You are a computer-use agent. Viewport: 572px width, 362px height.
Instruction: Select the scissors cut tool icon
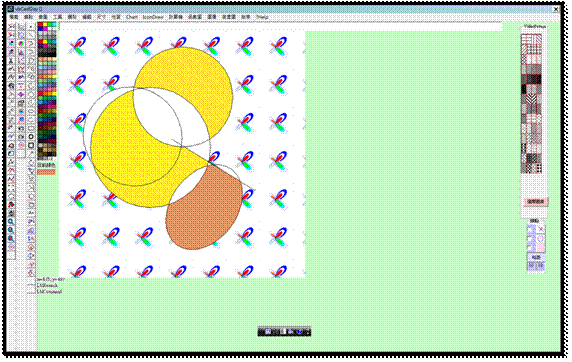pyautogui.click(x=11, y=61)
